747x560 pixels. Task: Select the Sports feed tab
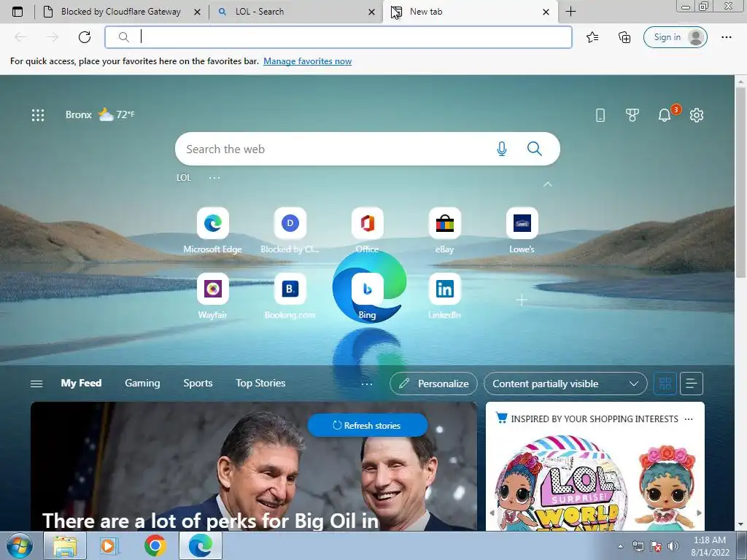(x=198, y=384)
